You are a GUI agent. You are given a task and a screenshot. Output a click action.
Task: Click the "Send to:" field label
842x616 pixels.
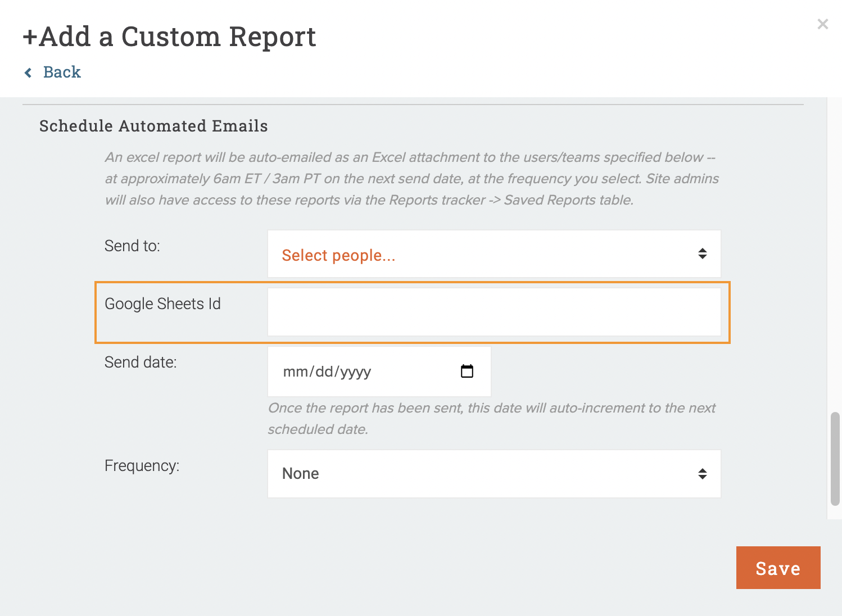tap(132, 246)
